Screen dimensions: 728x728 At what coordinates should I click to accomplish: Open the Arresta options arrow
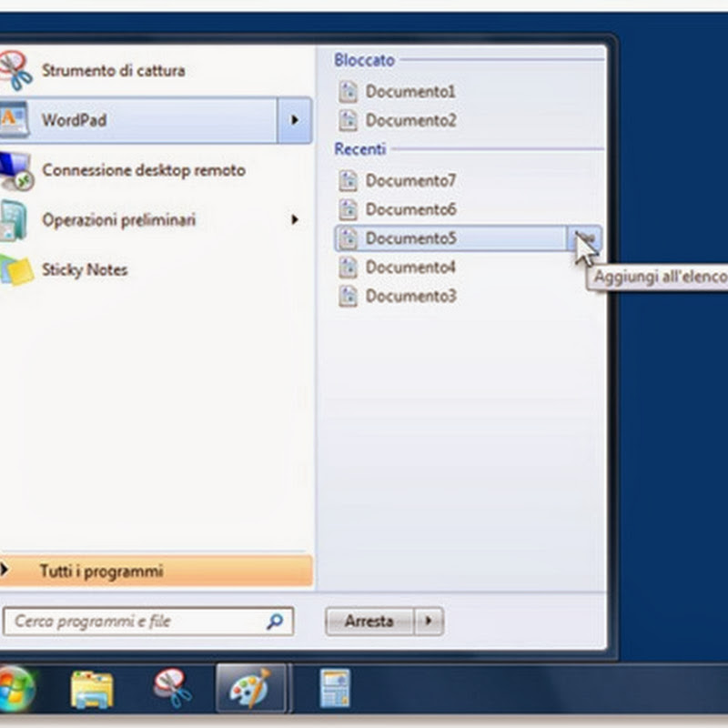click(429, 621)
